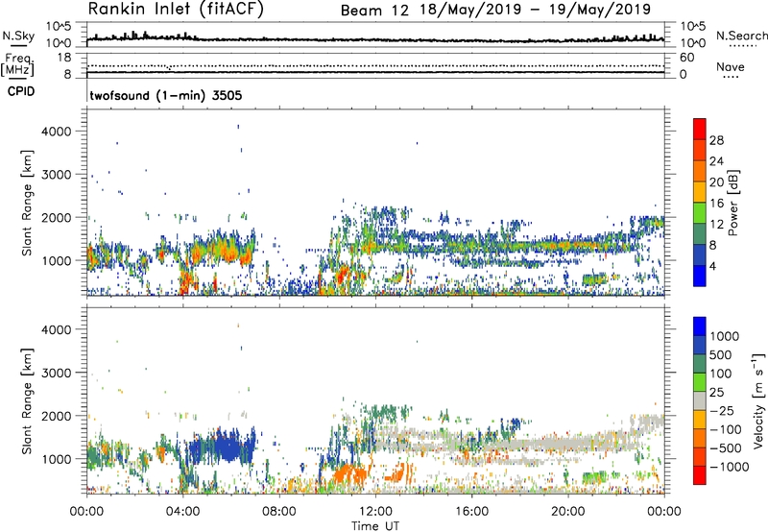Click the "Freq. [MHz]" axis label
Image resolution: width=768 pixels, height=532 pixels.
coord(17,64)
